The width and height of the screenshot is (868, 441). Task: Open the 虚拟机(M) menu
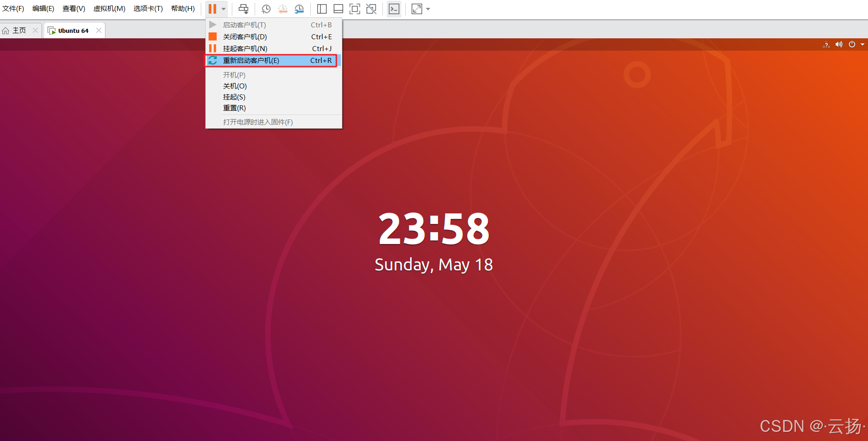pyautogui.click(x=110, y=9)
